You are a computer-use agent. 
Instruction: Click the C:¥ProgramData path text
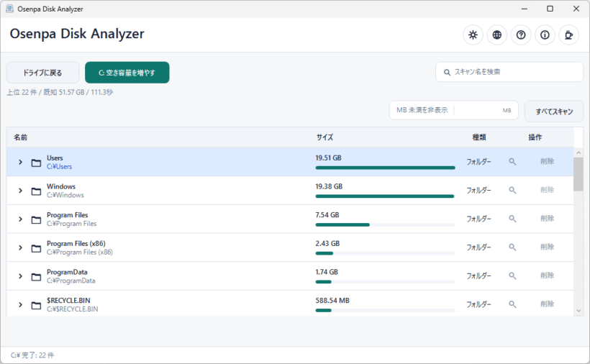71,281
